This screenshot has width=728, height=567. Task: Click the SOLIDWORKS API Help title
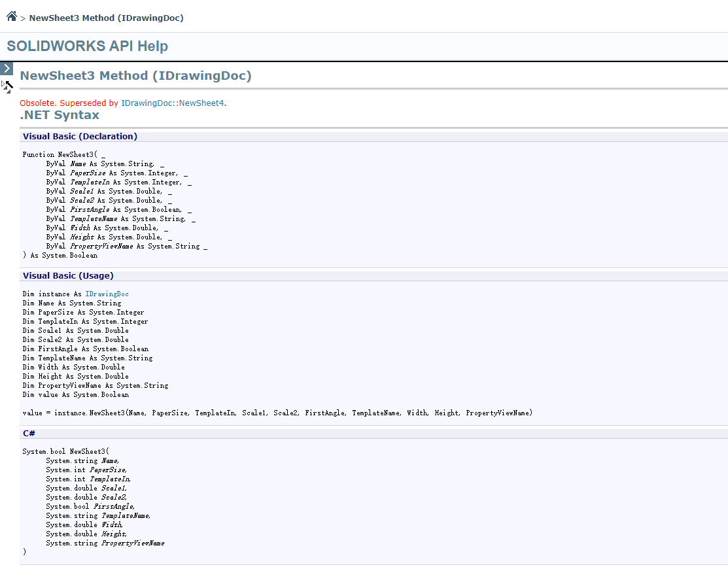point(87,46)
